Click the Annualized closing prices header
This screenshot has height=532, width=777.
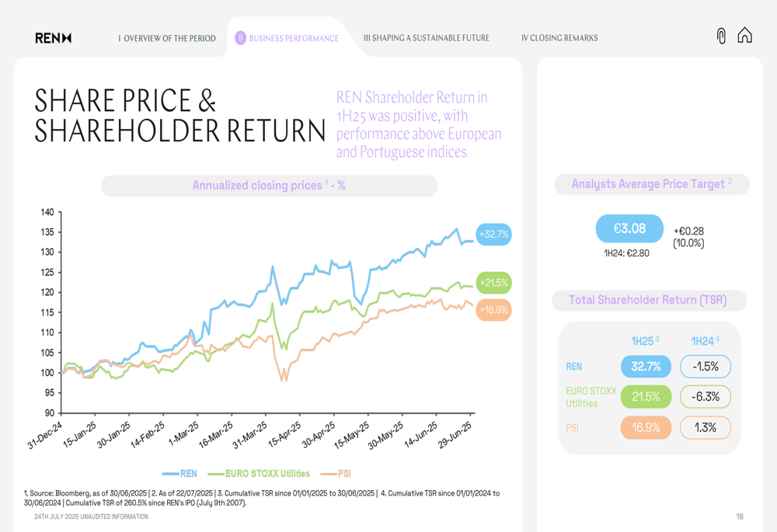(x=269, y=186)
